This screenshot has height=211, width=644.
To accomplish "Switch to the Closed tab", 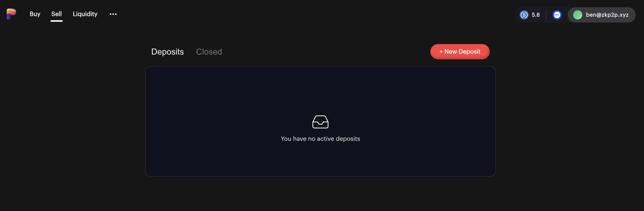I will 209,52.
